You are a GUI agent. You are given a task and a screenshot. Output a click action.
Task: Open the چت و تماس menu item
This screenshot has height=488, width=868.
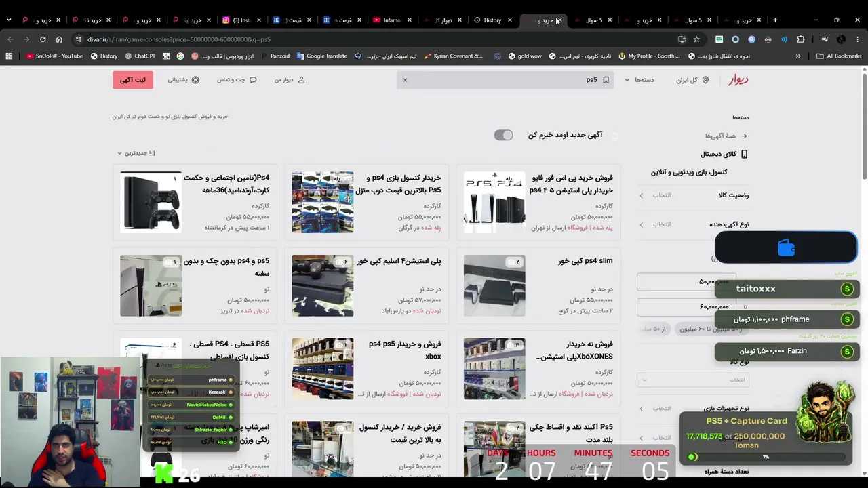pyautogui.click(x=237, y=80)
